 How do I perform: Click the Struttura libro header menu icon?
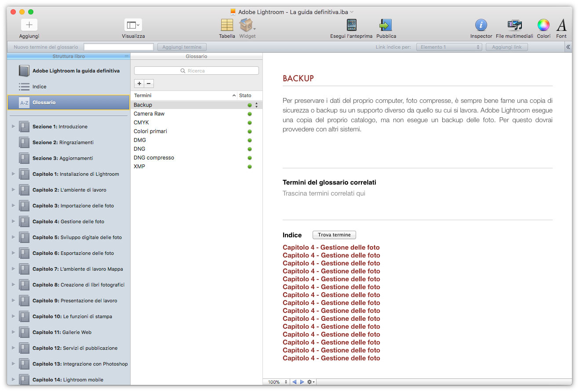pyautogui.click(x=127, y=56)
